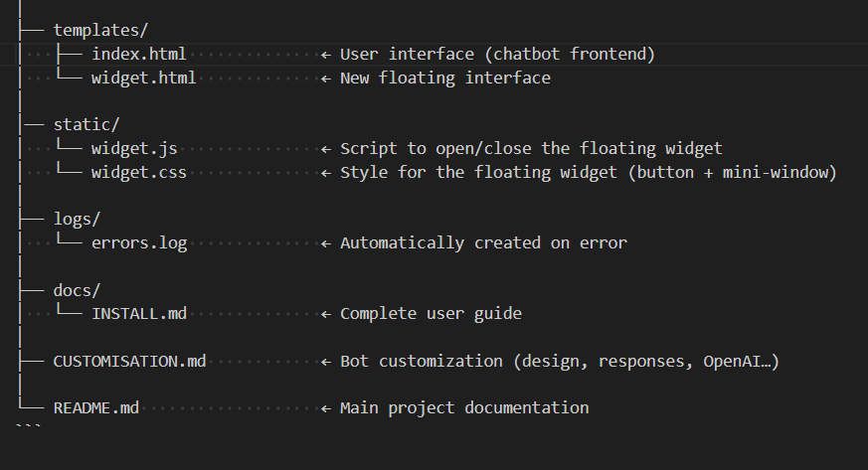Click the logs/ folder name
Image resolution: width=868 pixels, height=470 pixels.
pyautogui.click(x=77, y=219)
